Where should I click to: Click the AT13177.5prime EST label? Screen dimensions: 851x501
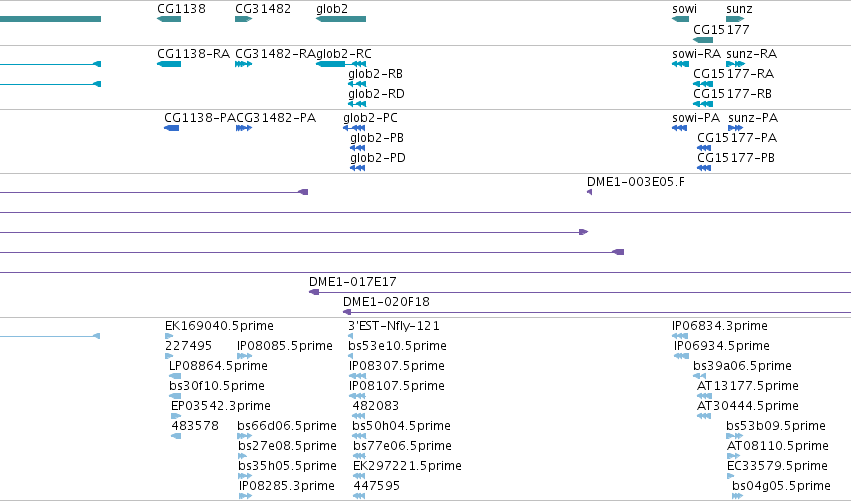pos(748,386)
